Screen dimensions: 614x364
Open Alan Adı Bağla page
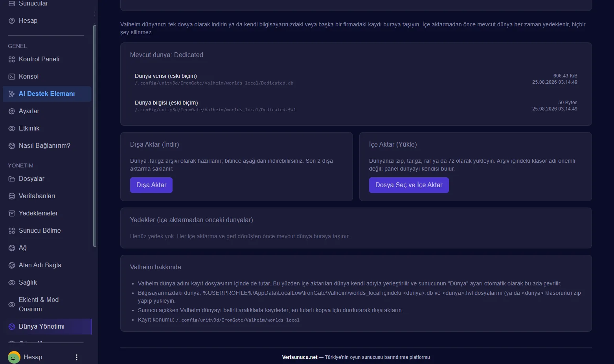pyautogui.click(x=47, y=265)
